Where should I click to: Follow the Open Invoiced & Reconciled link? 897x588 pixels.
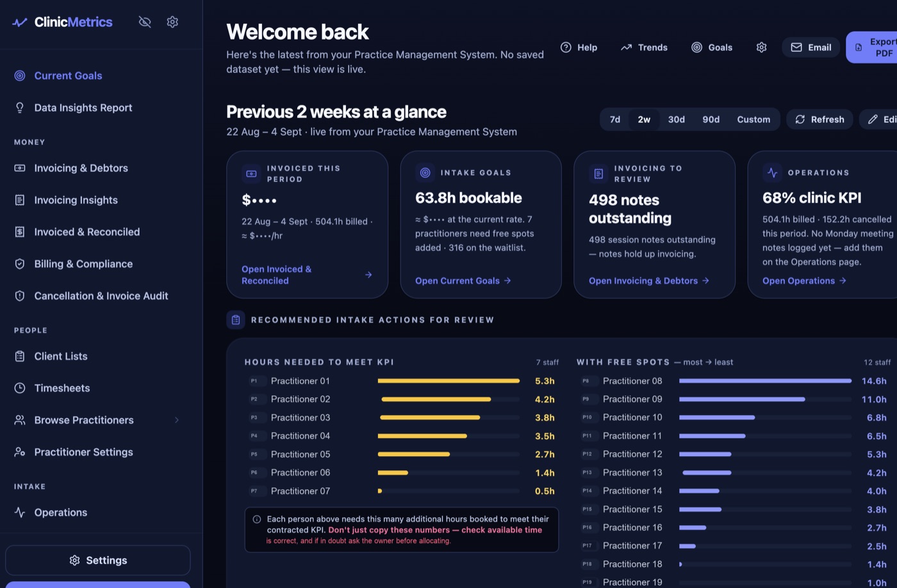pyautogui.click(x=307, y=275)
